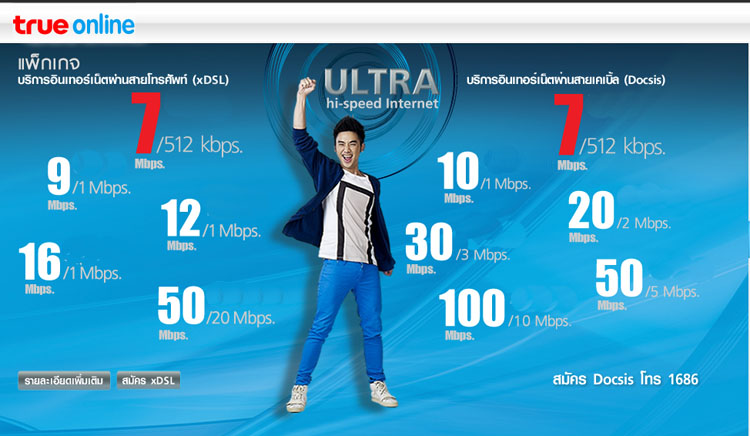This screenshot has width=750, height=436.
Task: Click the Docsis cable service heading
Action: pos(566,80)
